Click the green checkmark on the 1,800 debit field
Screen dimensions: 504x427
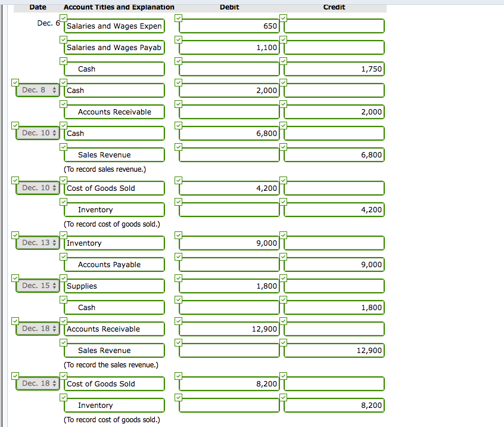[x=178, y=278]
